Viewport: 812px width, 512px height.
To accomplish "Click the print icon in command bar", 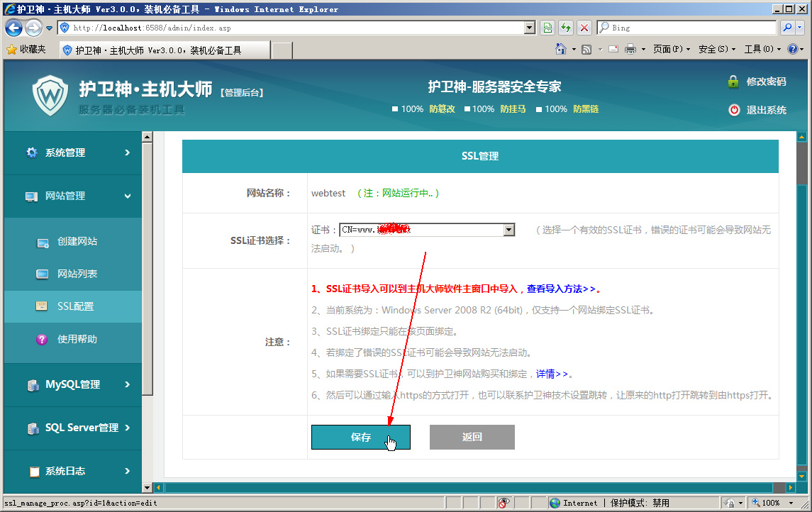I will tap(630, 49).
